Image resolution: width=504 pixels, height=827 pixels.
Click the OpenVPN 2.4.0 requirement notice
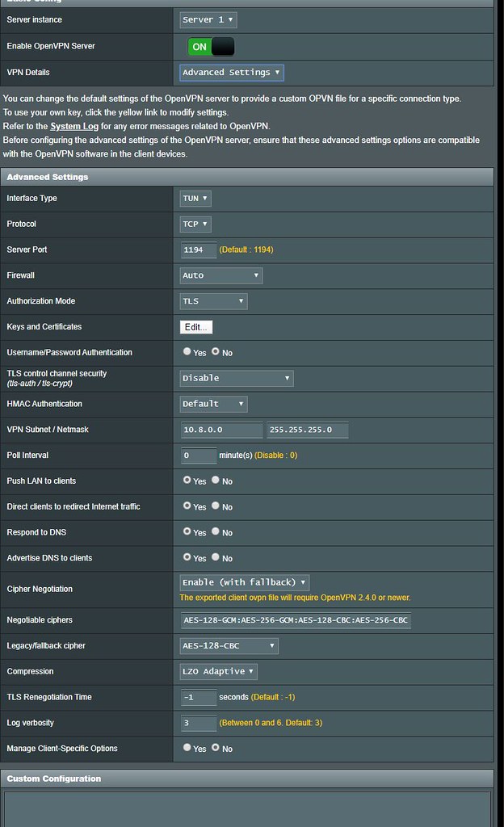pyautogui.click(x=295, y=598)
